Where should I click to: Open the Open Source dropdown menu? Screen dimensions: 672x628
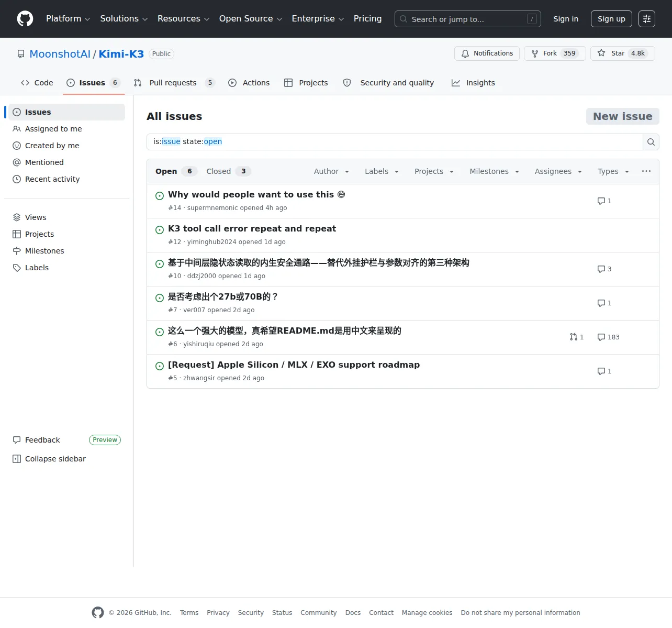(251, 19)
